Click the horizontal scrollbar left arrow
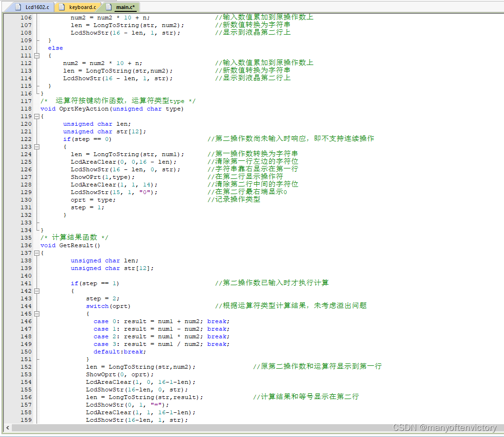The image size is (504, 437). click(8, 428)
